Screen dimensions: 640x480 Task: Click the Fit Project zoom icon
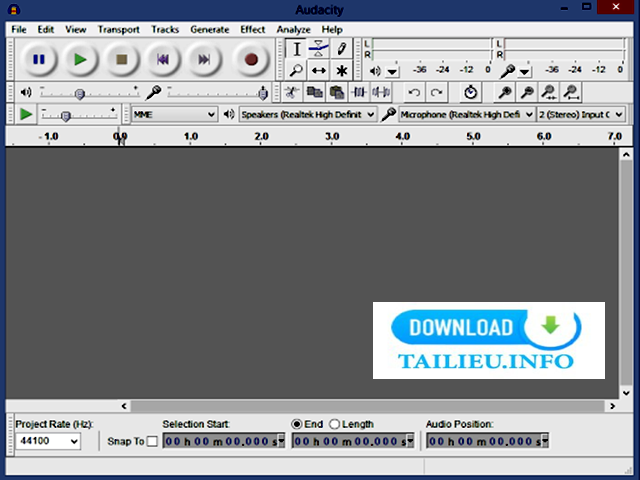click(571, 92)
